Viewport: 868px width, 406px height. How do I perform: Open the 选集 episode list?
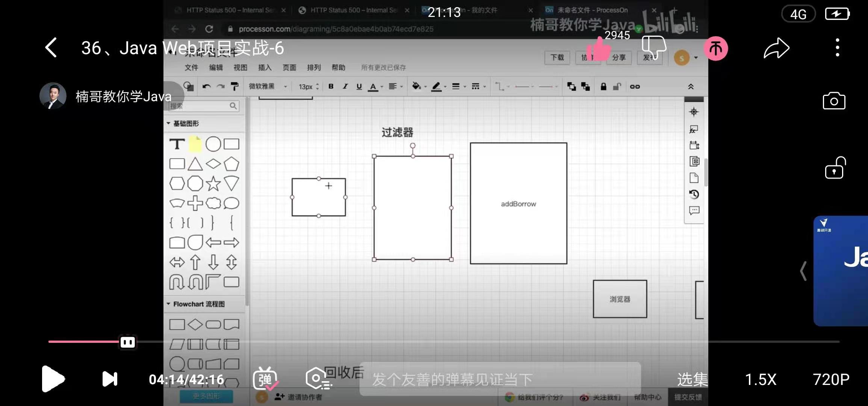[x=692, y=380]
